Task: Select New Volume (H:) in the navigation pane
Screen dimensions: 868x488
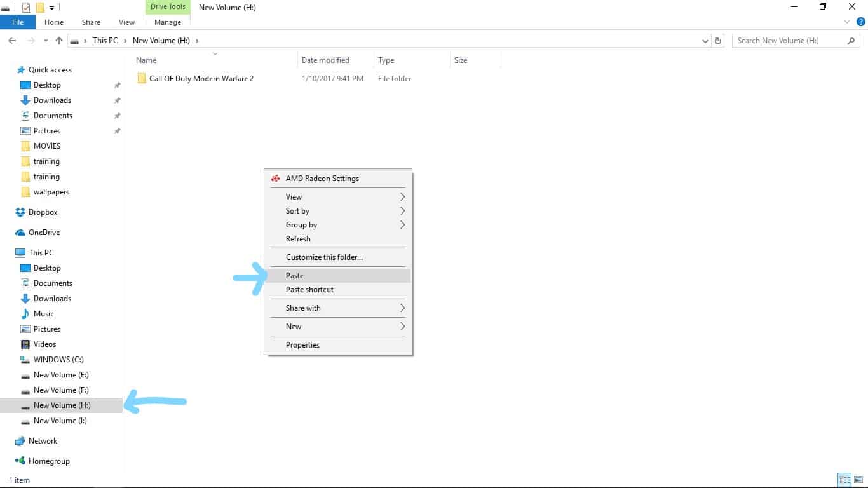Action: 62,405
